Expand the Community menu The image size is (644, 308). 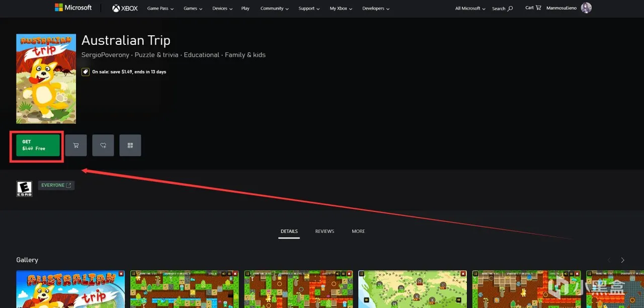(275, 8)
